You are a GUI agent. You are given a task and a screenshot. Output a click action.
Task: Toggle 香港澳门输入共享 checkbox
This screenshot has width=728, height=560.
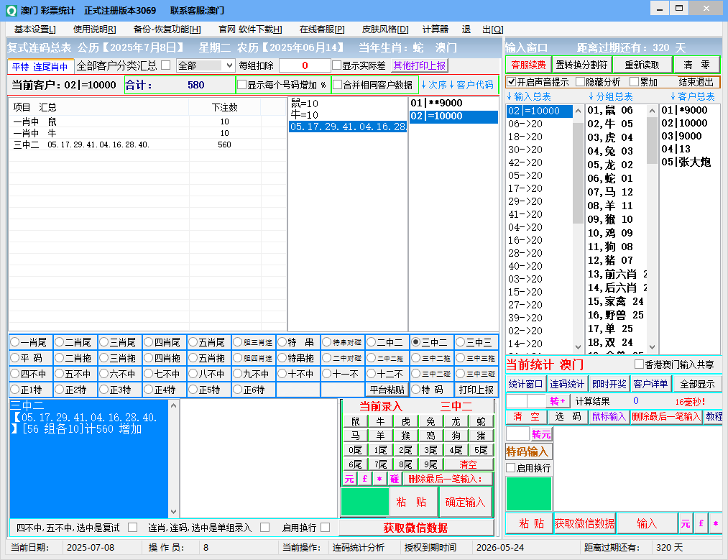coord(639,364)
